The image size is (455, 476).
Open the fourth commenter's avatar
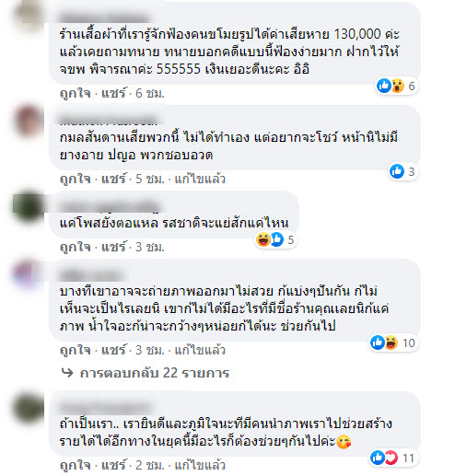coord(27,274)
